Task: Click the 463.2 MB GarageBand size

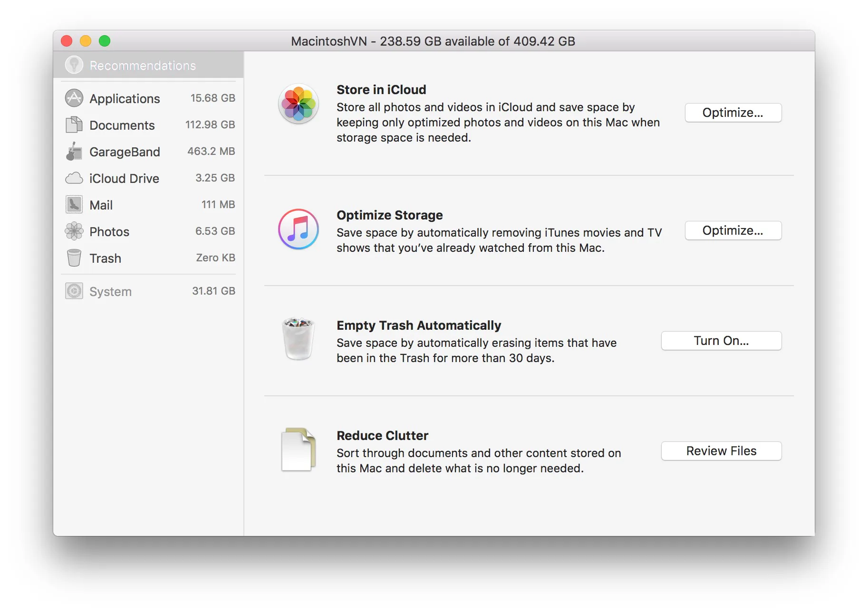Action: pos(211,151)
